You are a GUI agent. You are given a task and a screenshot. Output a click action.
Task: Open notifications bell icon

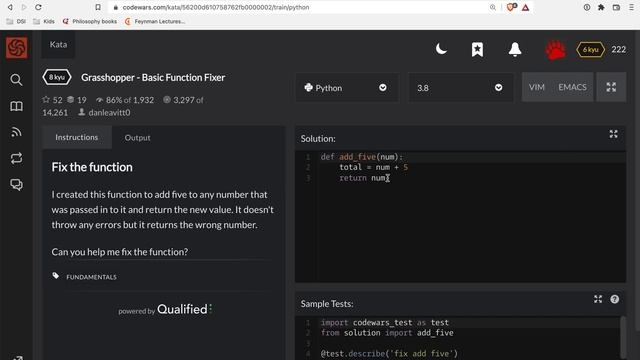pos(515,49)
